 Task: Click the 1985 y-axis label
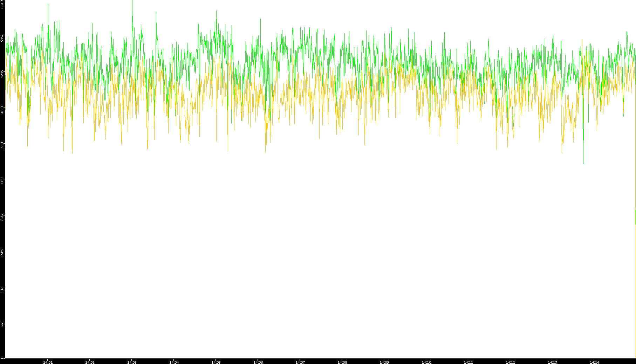click(2, 253)
